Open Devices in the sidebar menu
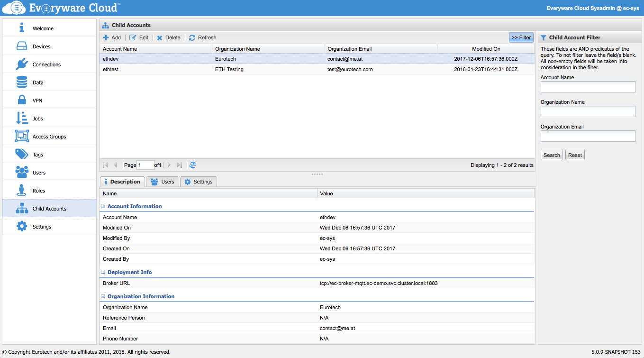The height and width of the screenshot is (358, 644). coord(49,46)
